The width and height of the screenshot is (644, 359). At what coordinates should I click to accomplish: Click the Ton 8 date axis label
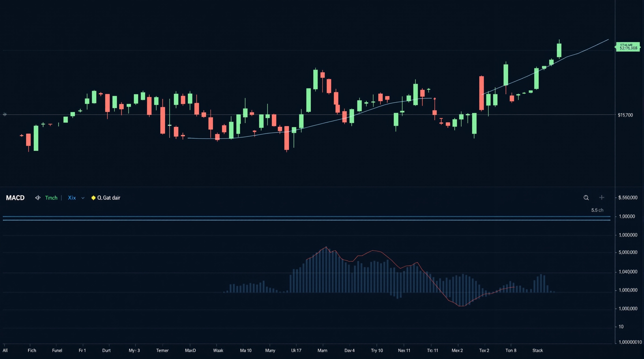pyautogui.click(x=511, y=350)
